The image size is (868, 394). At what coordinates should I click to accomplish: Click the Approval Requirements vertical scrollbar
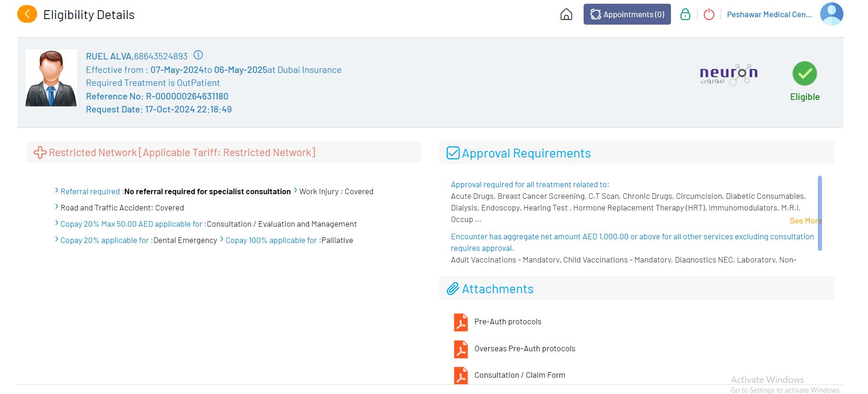pyautogui.click(x=820, y=213)
